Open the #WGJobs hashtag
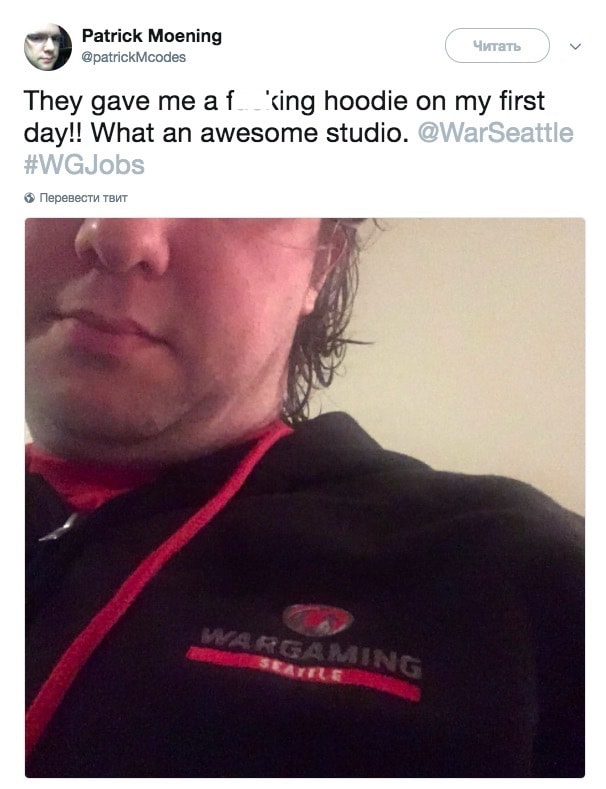The height and width of the screenshot is (789, 606). (84, 165)
